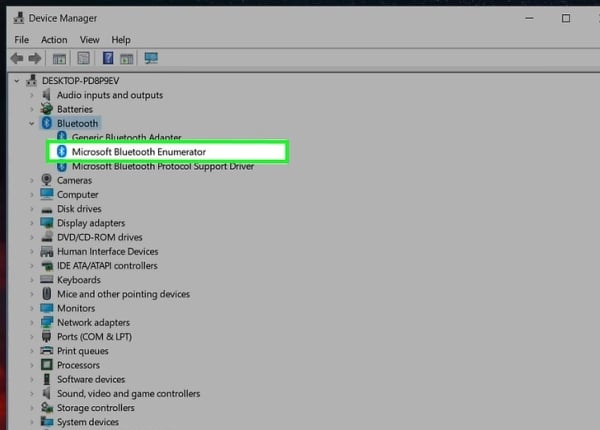The height and width of the screenshot is (430, 600).
Task: Click the computer icon beside DESKTOP-PD8P9EV
Action: [31, 80]
